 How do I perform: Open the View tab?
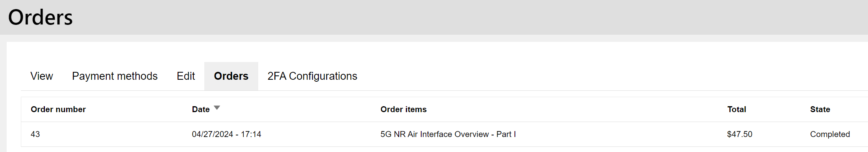42,76
